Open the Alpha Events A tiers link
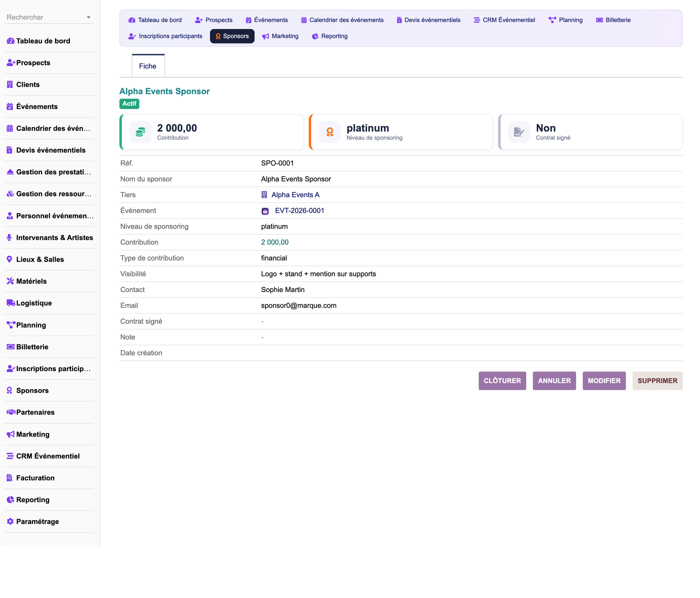The image size is (700, 598). [x=295, y=195]
